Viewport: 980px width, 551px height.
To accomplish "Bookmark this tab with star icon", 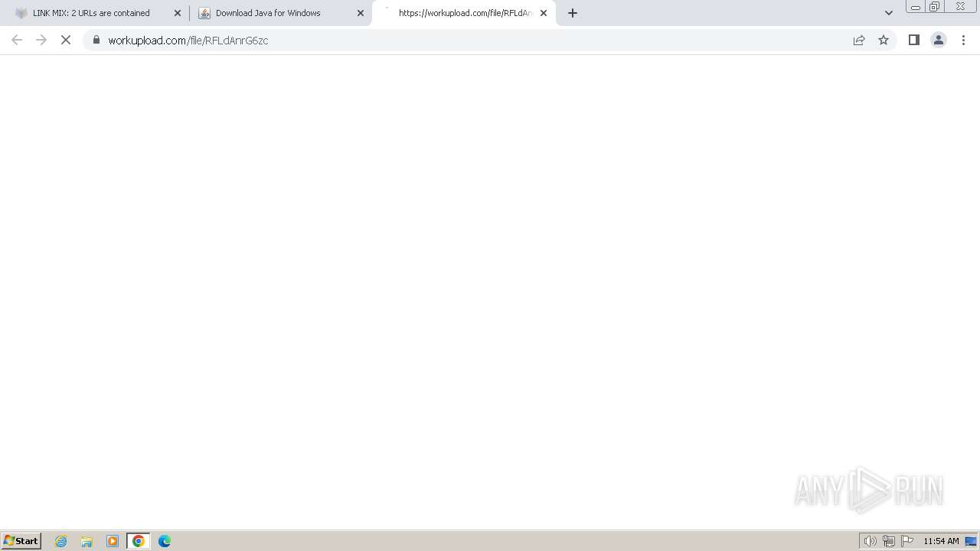I will [884, 40].
